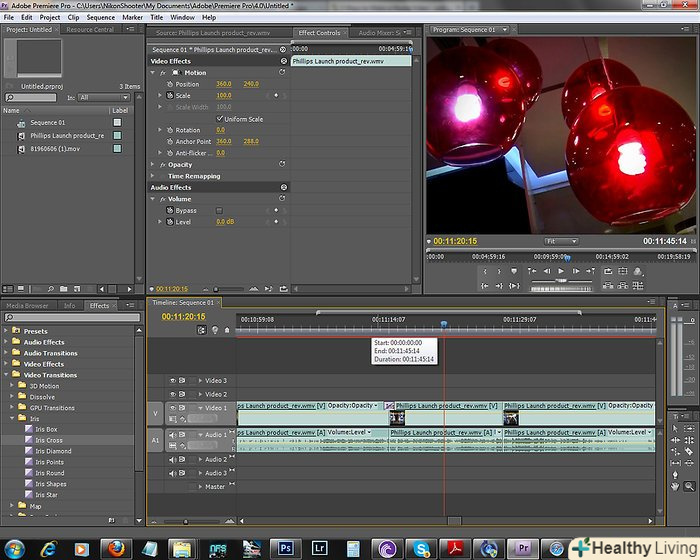Screen dimensions: 700x560
Task: Hide the Video 3 track using eye icon
Action: point(172,381)
